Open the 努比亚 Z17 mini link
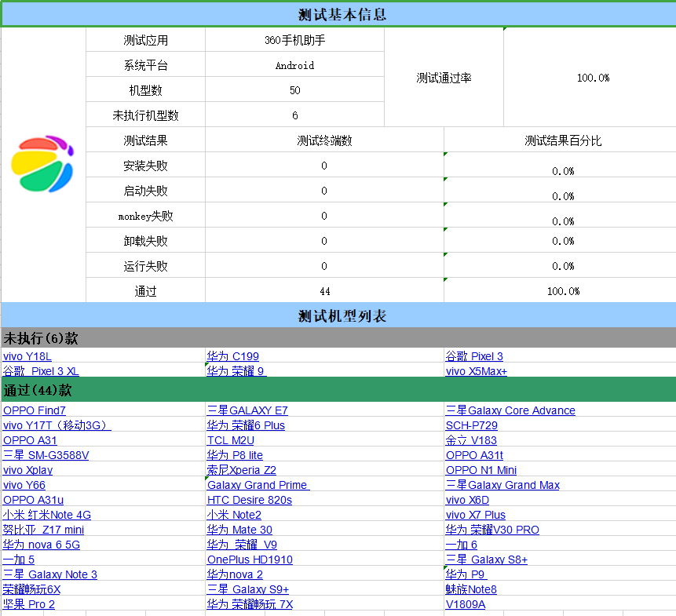The width and height of the screenshot is (676, 616). (43, 530)
